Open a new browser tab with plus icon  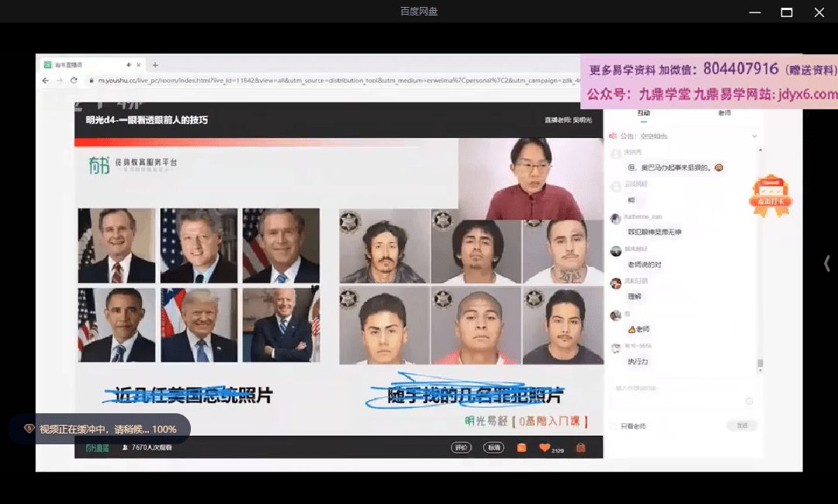[x=155, y=65]
